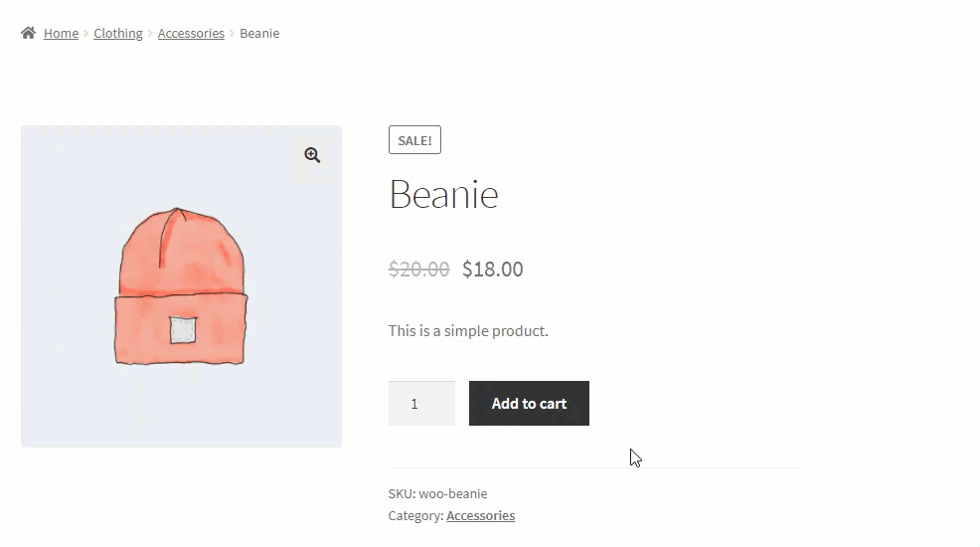
Task: Go to the Home breadcrumb link
Action: 62,33
